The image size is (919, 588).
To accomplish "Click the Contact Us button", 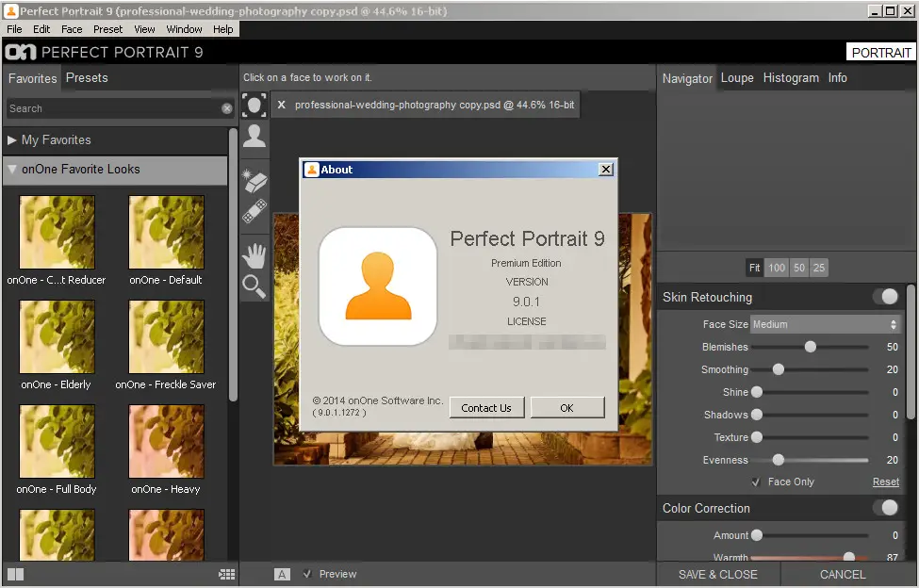I will click(x=485, y=408).
